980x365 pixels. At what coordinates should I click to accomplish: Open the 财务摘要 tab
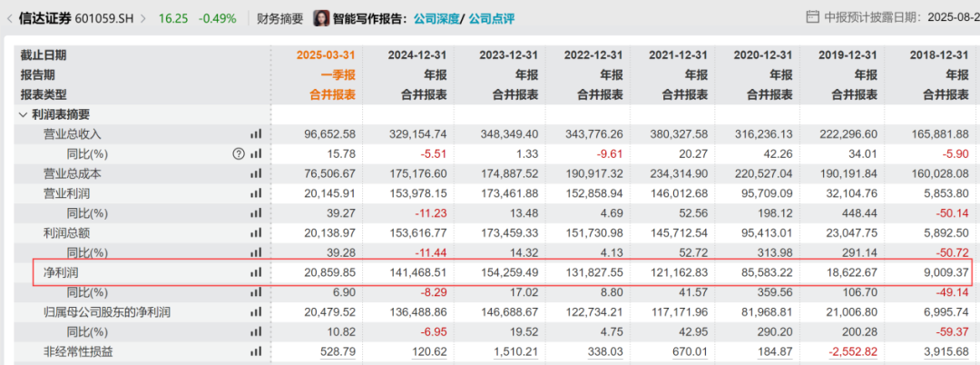point(280,19)
